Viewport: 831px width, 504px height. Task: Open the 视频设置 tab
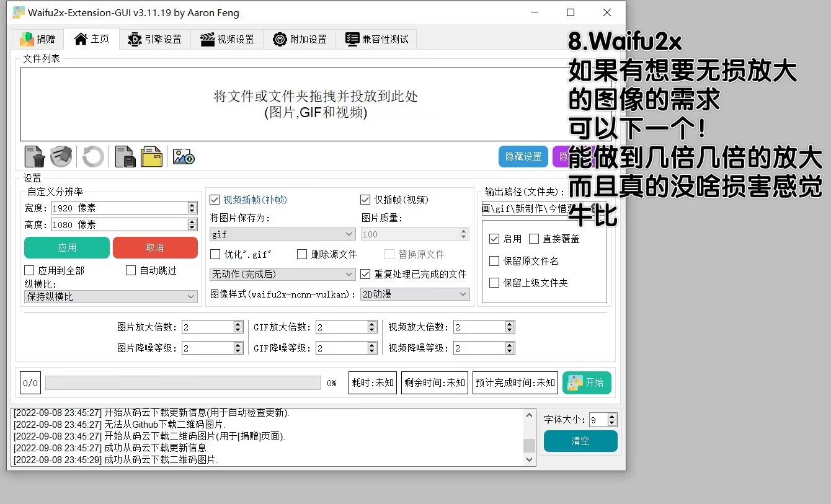coord(228,39)
